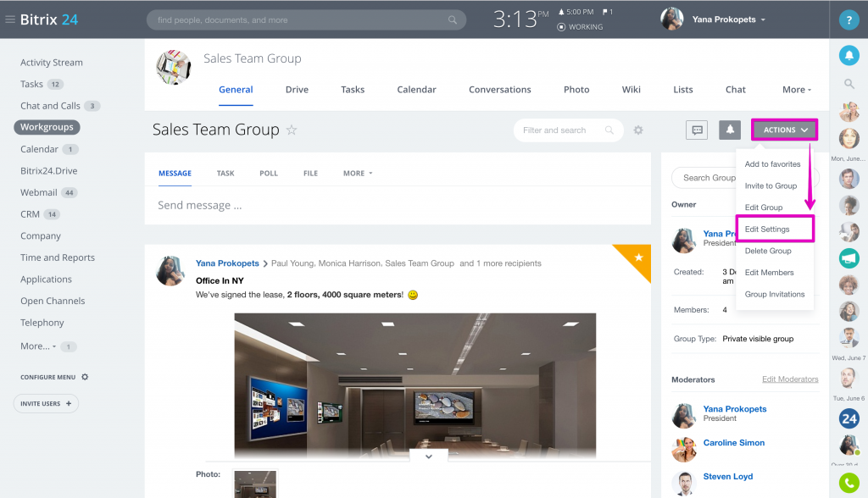Select Add to favorites menu entry
This screenshot has height=498, width=868.
point(775,164)
